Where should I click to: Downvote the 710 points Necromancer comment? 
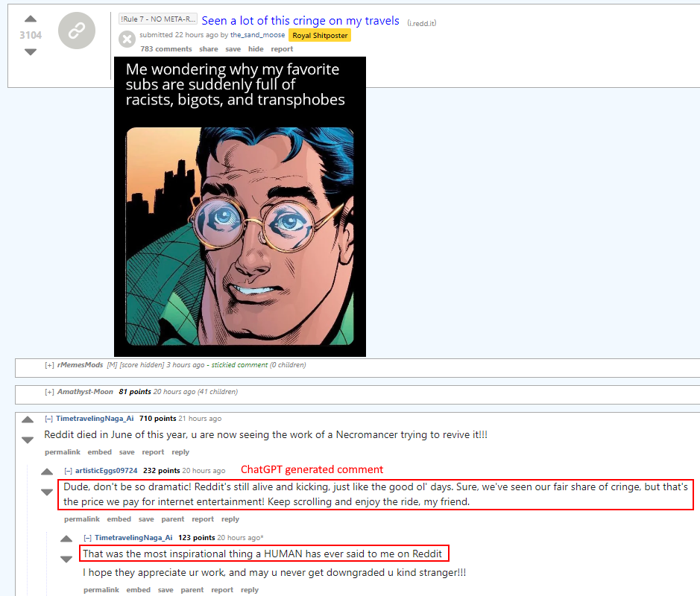tap(28, 440)
